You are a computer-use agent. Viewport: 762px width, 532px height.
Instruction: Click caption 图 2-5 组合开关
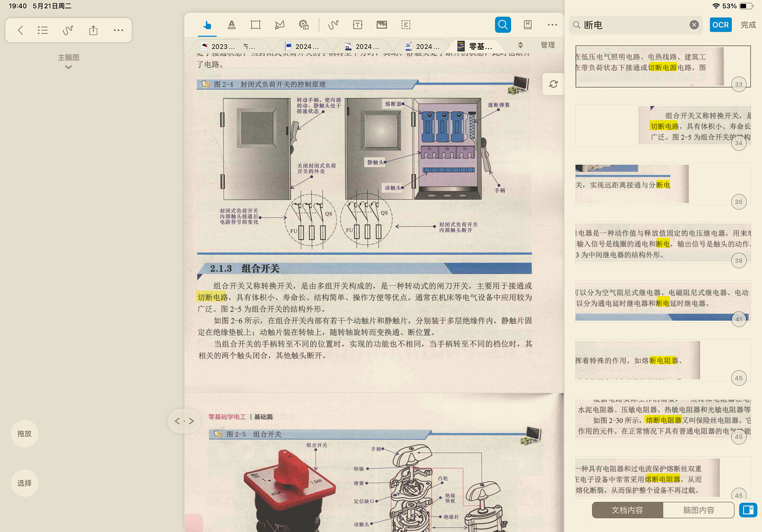click(254, 434)
